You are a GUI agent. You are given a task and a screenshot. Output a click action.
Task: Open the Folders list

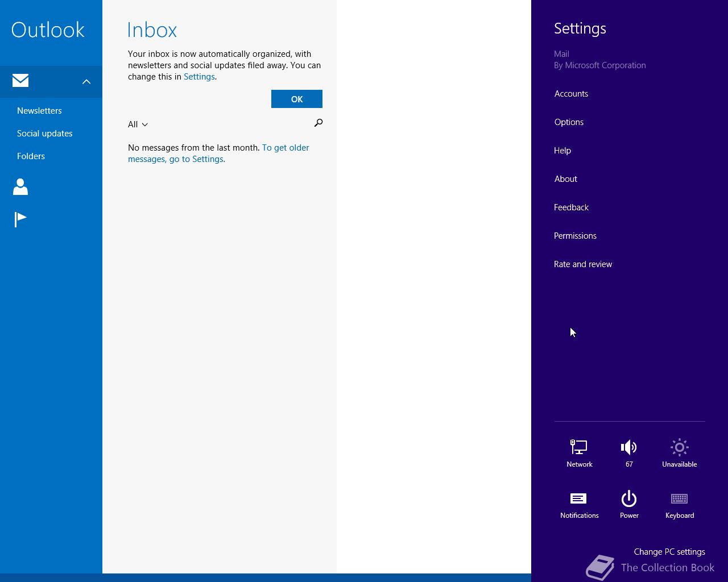click(31, 156)
